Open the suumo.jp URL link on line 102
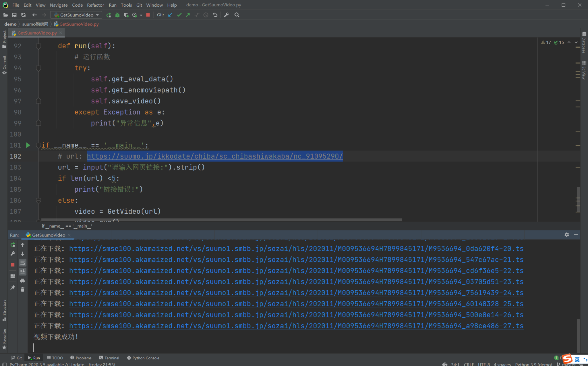This screenshot has width=588, height=366. tap(215, 156)
